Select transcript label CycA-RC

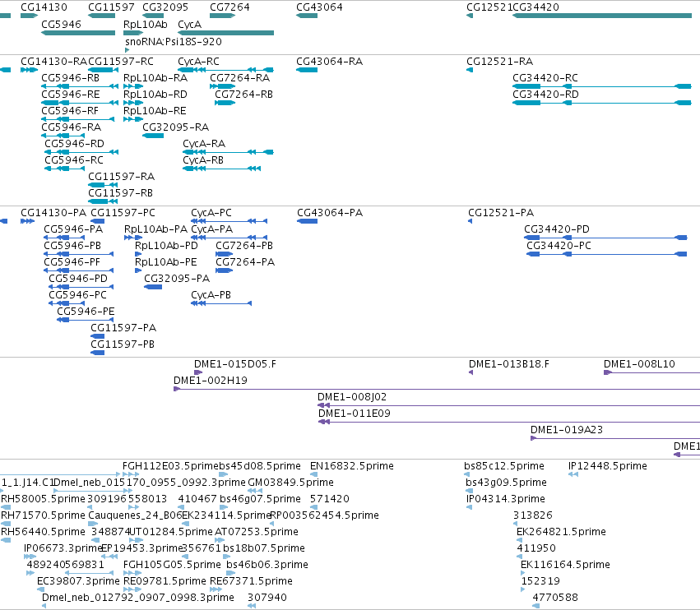[198, 61]
